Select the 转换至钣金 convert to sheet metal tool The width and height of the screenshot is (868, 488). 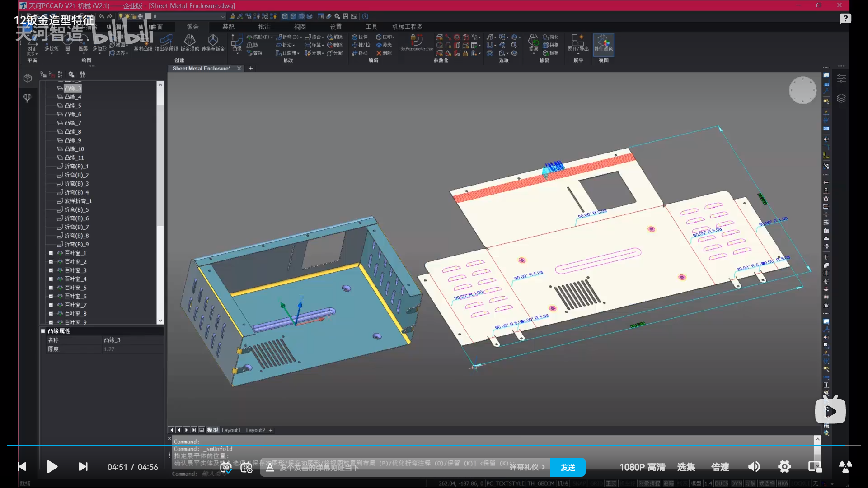pyautogui.click(x=213, y=43)
